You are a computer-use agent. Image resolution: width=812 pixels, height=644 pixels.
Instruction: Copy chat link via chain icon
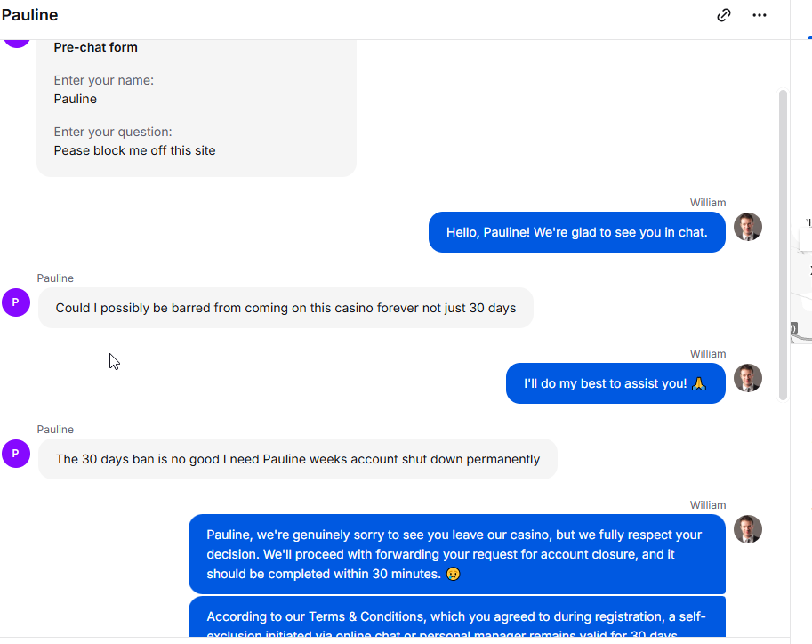pyautogui.click(x=723, y=15)
